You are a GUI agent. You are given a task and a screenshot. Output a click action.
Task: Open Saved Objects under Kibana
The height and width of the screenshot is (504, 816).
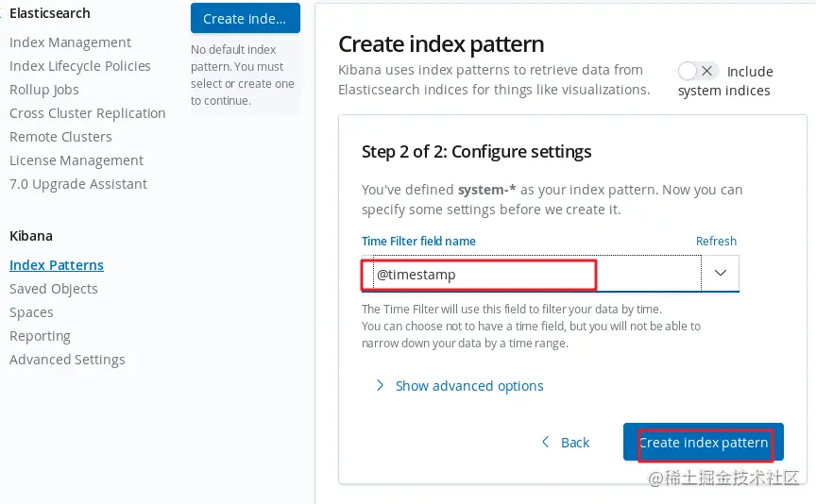(54, 289)
